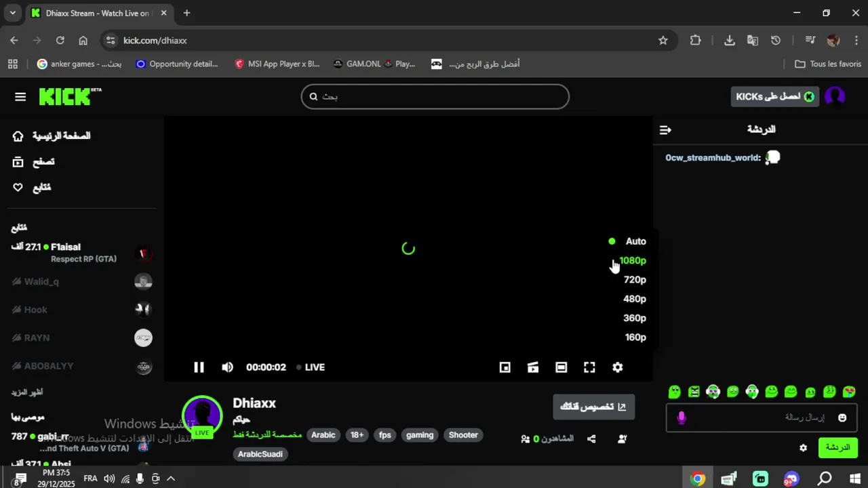
Task: Open chat settings gear
Action: 804,448
